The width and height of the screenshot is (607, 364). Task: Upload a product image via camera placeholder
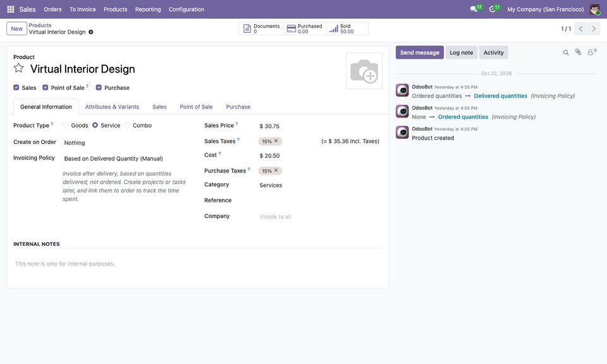[364, 71]
